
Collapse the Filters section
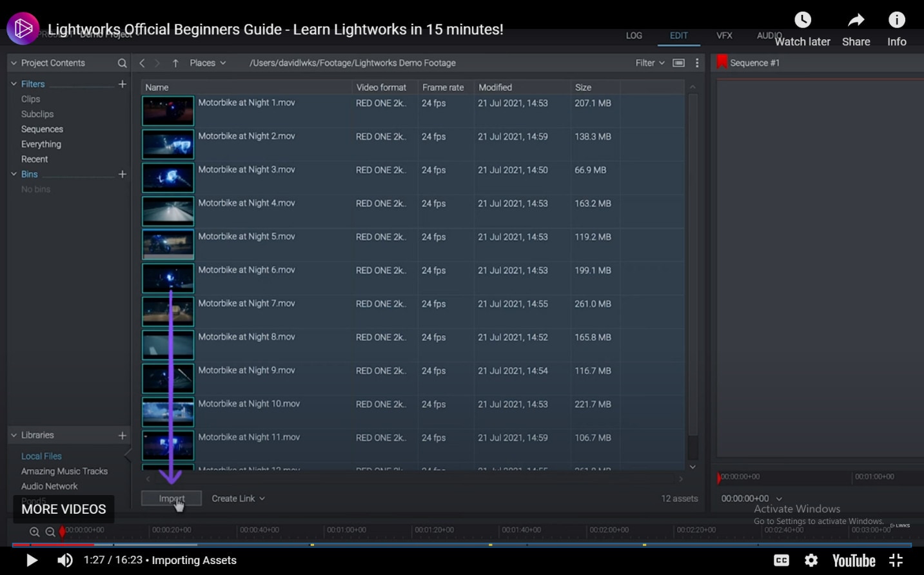click(14, 84)
